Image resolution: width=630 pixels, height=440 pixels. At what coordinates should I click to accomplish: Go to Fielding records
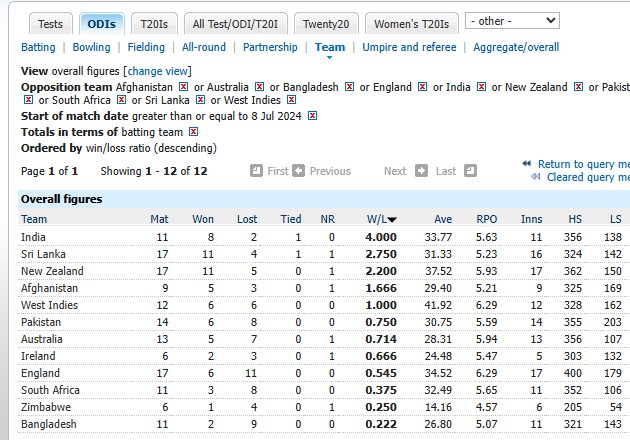pos(146,47)
